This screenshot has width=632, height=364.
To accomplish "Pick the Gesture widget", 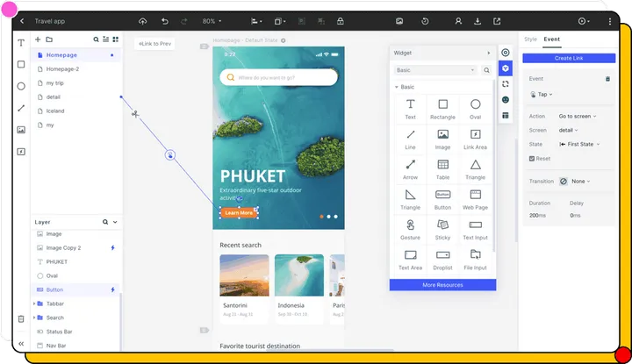I will click(410, 230).
